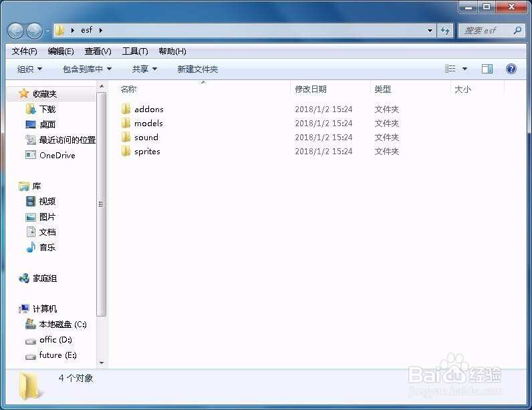Open recent pages dropdown next to Forward
The width and height of the screenshot is (532, 410).
[x=47, y=31]
